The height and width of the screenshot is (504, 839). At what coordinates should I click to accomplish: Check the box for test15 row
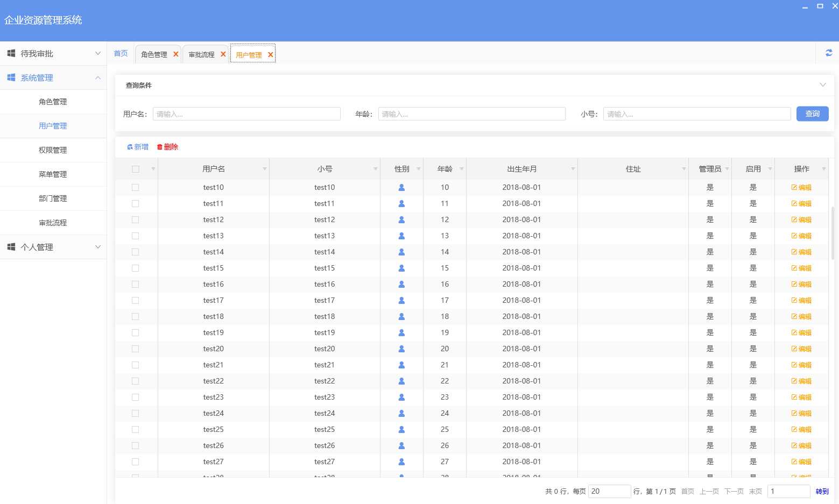point(136,268)
